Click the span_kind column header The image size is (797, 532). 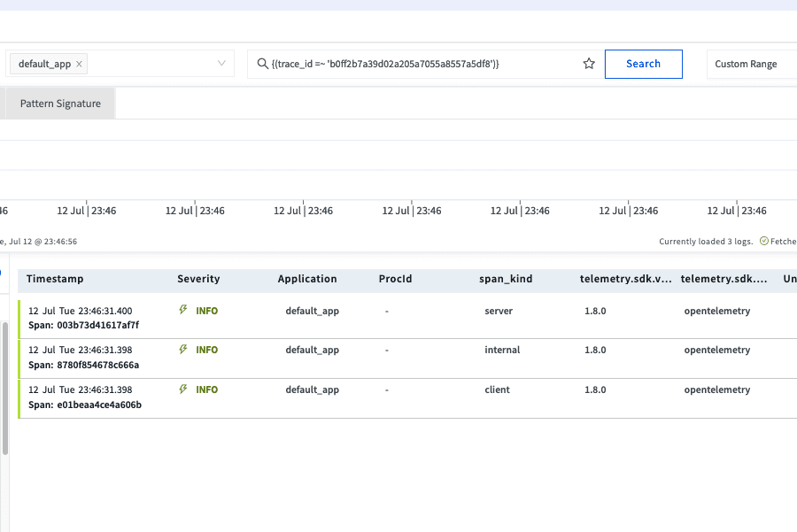click(x=506, y=279)
